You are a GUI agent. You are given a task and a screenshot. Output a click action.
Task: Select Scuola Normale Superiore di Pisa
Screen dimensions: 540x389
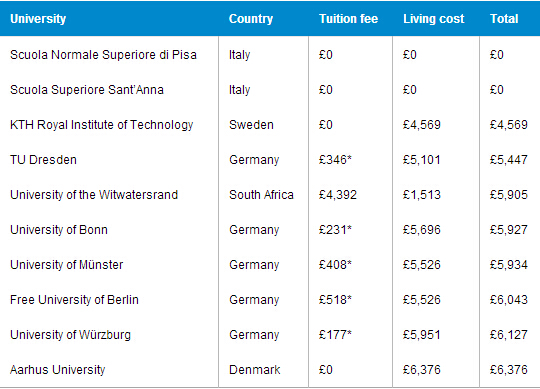click(103, 55)
